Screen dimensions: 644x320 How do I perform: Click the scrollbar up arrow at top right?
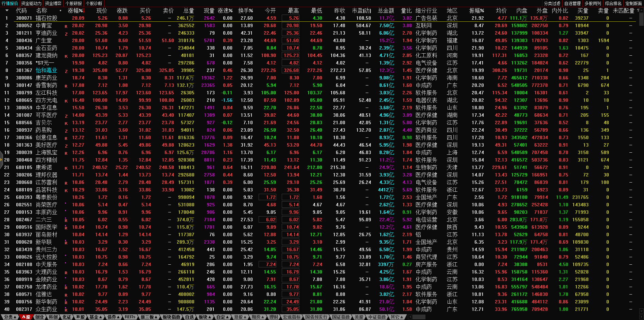coord(641,10)
